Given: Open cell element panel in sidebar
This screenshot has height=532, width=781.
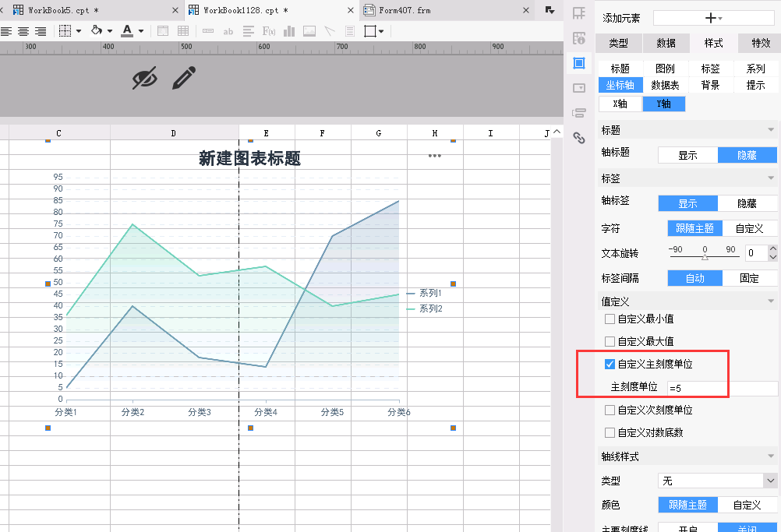Looking at the screenshot, I should [579, 13].
